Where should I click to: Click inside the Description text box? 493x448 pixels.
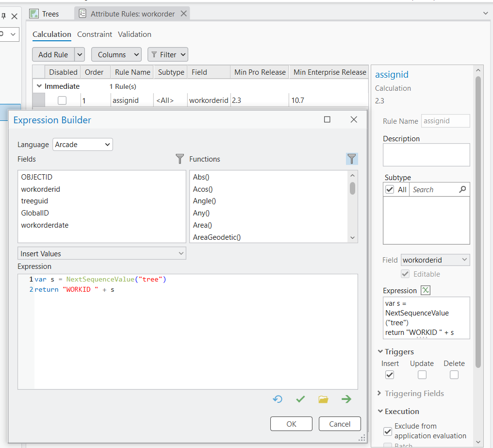(427, 155)
